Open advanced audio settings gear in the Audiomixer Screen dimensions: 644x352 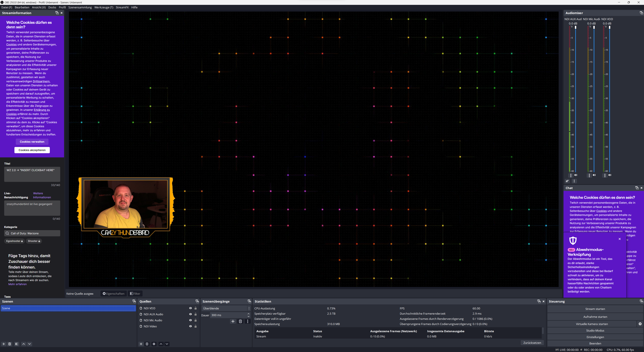pos(567,181)
